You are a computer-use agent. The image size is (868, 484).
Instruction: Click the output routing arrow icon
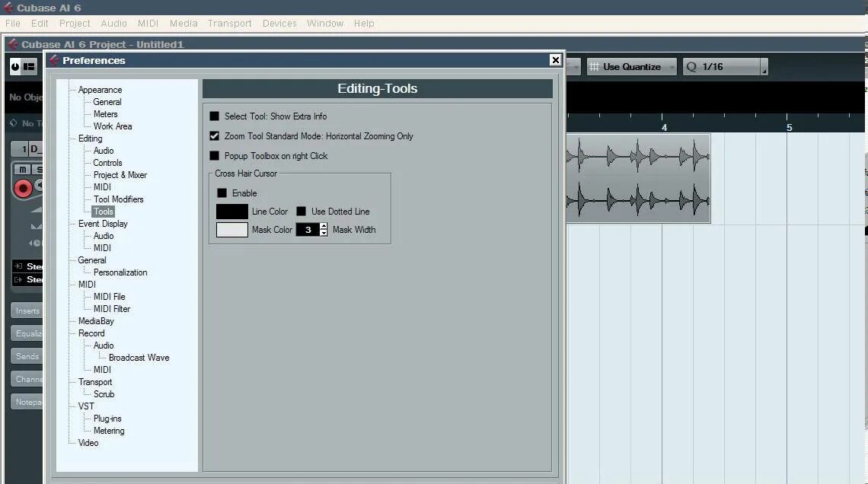[x=18, y=279]
